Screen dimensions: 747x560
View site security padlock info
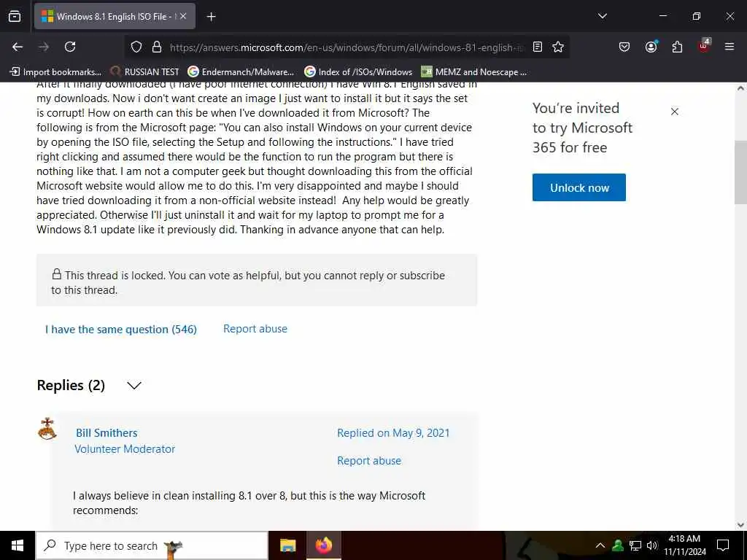(x=157, y=47)
